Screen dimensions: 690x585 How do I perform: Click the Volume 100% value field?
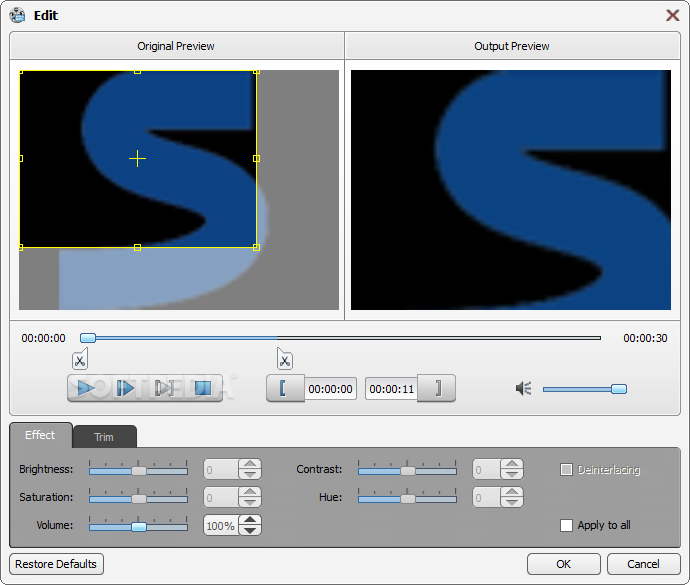coord(221,526)
